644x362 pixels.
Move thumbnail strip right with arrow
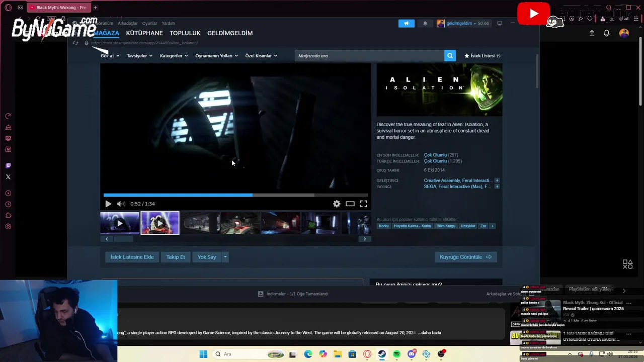(365, 239)
